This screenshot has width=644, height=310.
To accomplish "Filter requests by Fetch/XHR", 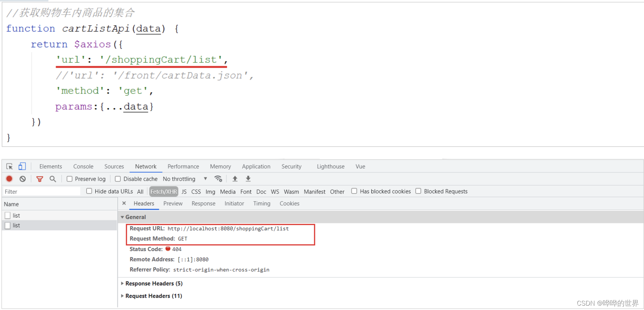I will [164, 192].
